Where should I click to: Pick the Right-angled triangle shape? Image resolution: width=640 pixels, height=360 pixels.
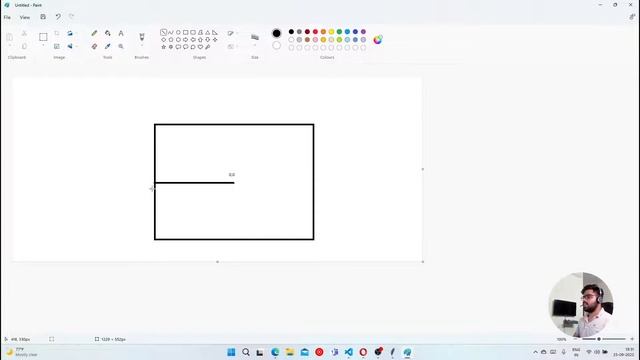pyautogui.click(x=215, y=32)
